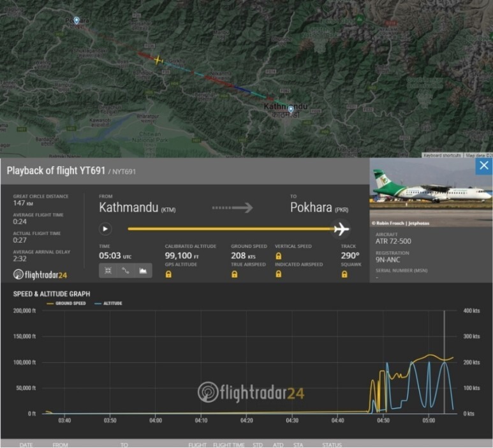This screenshot has height=448, width=493.
Task: Open the Keyboard shortcuts link on the map
Action: click(442, 155)
